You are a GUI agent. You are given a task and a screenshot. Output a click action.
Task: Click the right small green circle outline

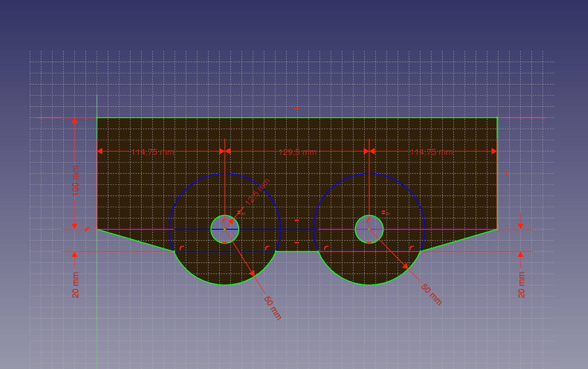383,229
